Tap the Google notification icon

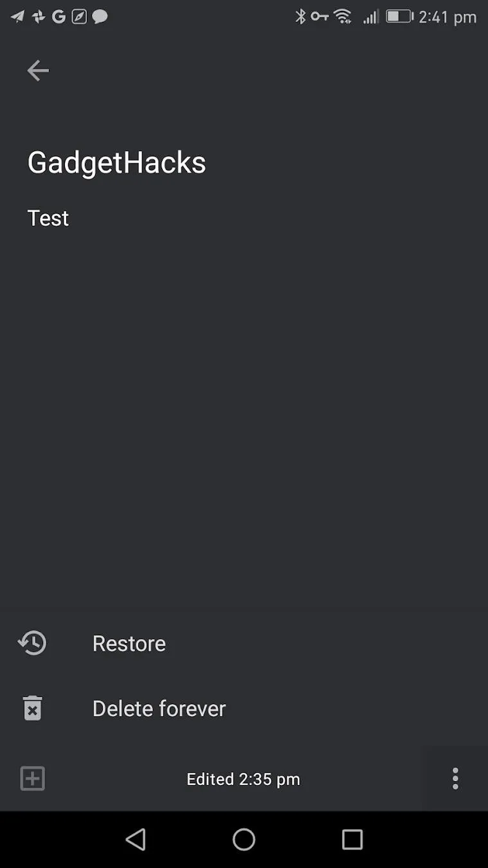click(x=59, y=17)
